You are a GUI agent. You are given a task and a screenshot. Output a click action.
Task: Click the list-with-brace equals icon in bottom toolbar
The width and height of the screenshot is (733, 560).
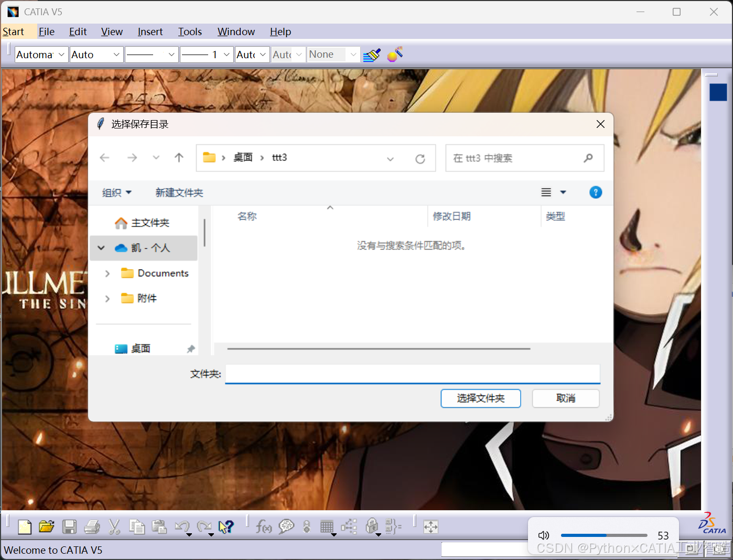(393, 526)
